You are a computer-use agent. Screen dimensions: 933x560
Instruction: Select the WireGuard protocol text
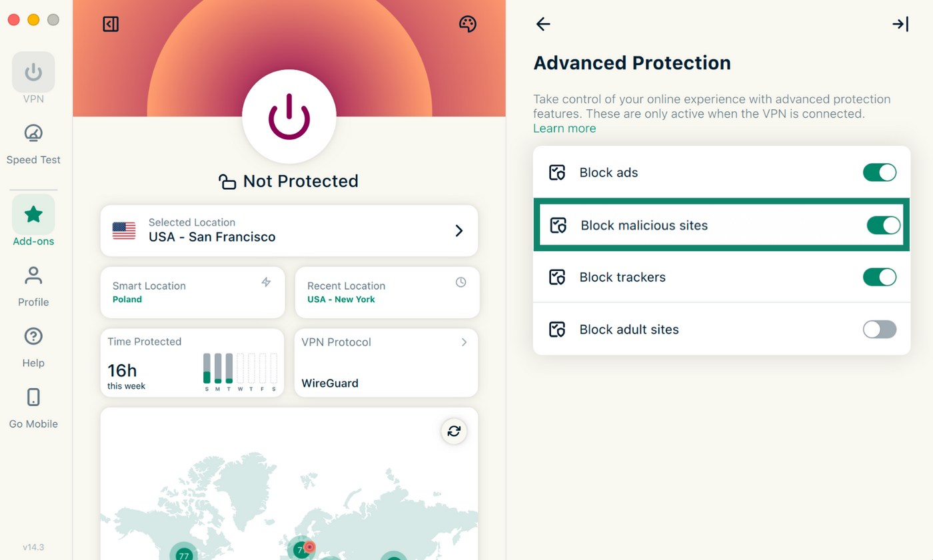tap(330, 384)
